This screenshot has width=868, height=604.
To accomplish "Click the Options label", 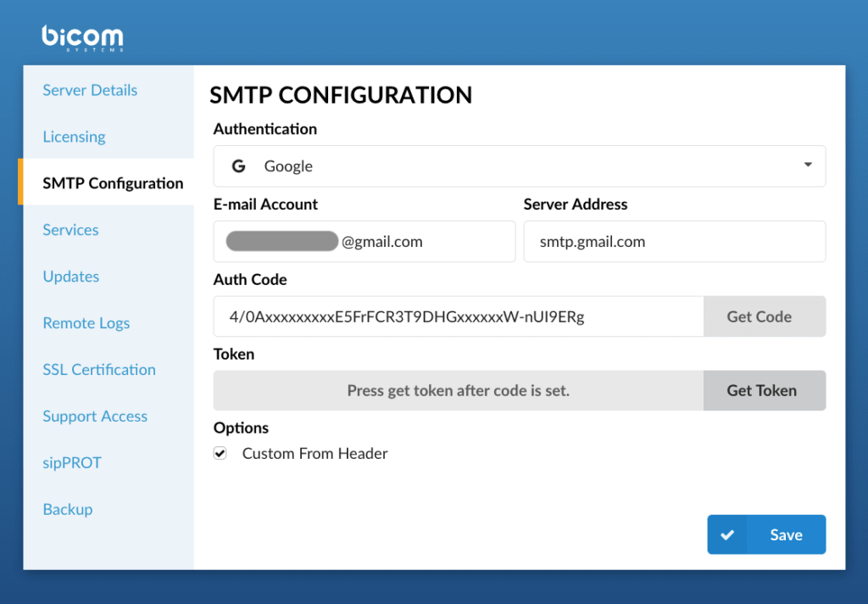I will pos(242,428).
